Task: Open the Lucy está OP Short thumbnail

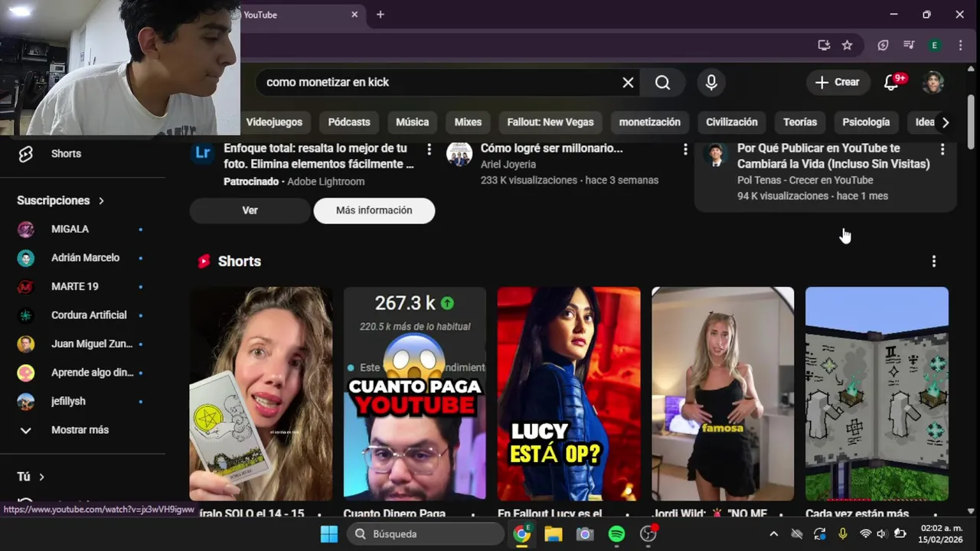Action: [x=569, y=393]
